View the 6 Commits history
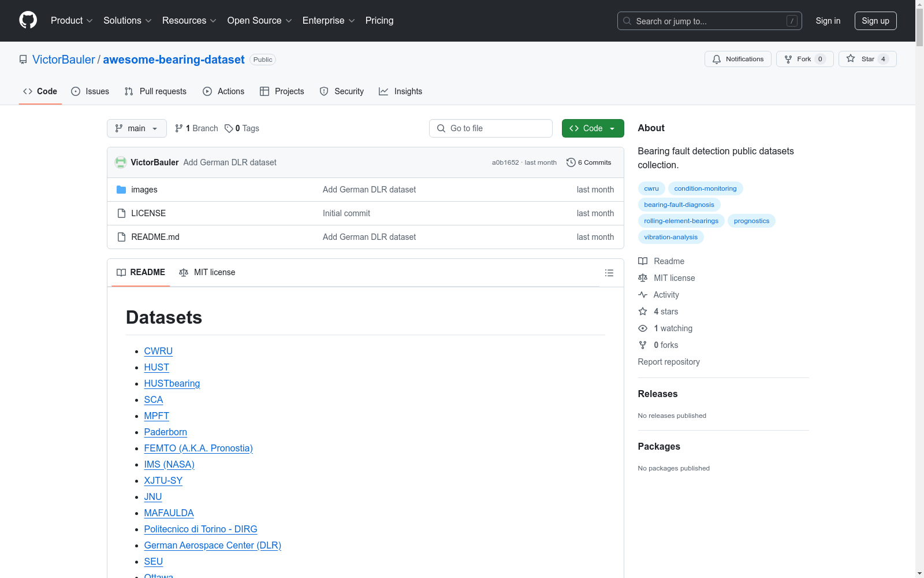This screenshot has height=578, width=924. (589, 162)
